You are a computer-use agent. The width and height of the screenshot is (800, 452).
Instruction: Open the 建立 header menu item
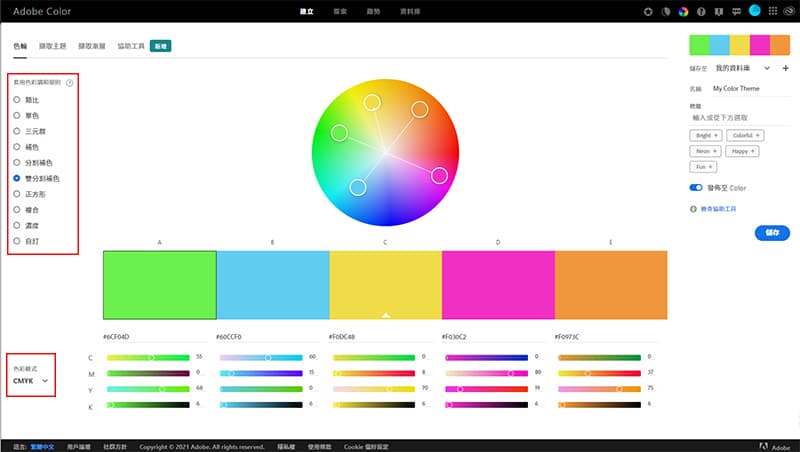tap(307, 12)
